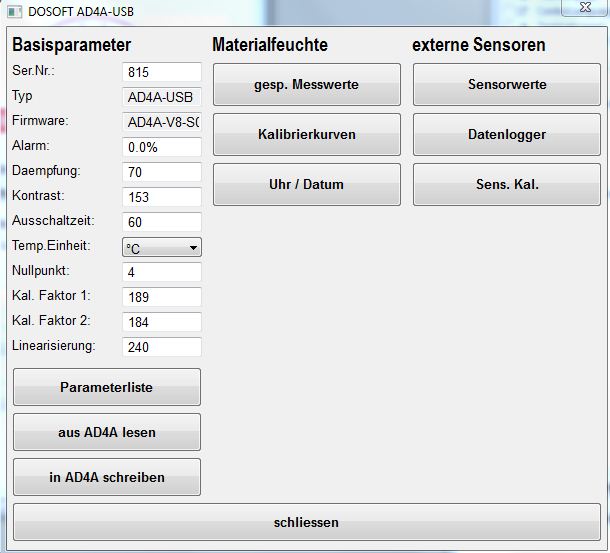Click the Sens. Kal. button
The width and height of the screenshot is (610, 553).
(507, 184)
